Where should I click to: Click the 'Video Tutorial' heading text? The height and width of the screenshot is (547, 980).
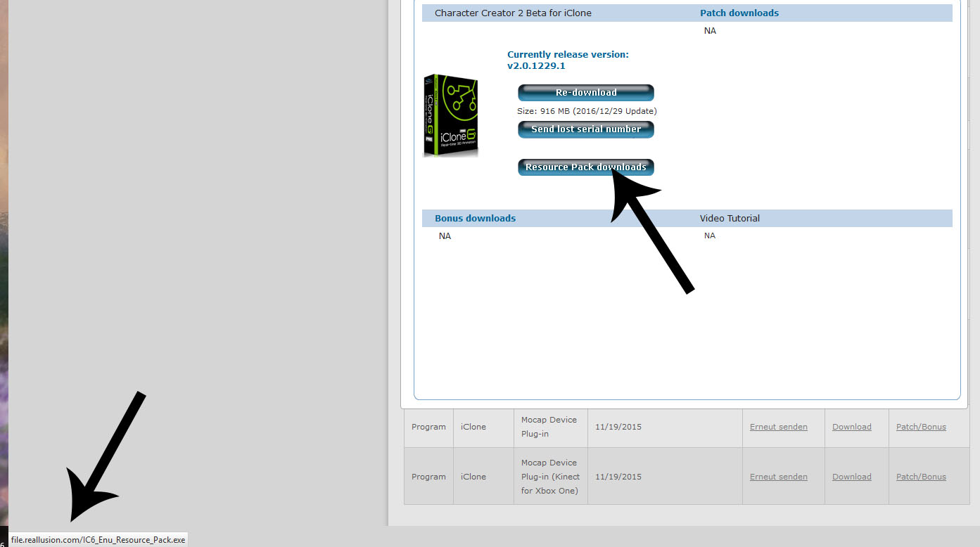[x=730, y=218]
